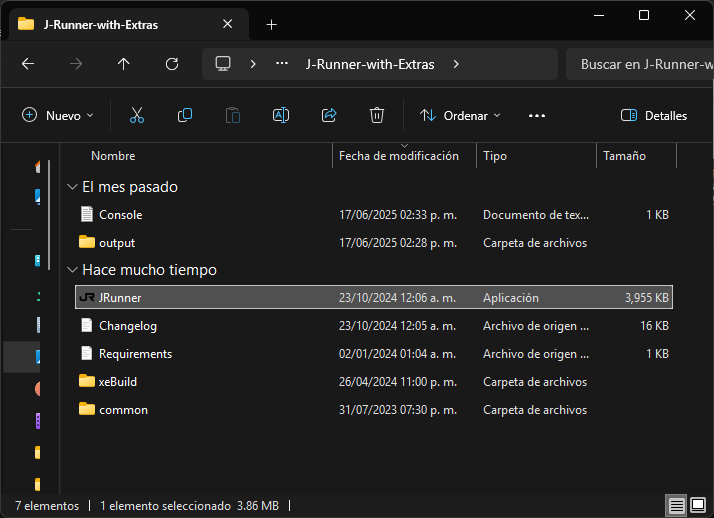This screenshot has height=518, width=714.
Task: Select the Requirements file name
Action: (135, 354)
